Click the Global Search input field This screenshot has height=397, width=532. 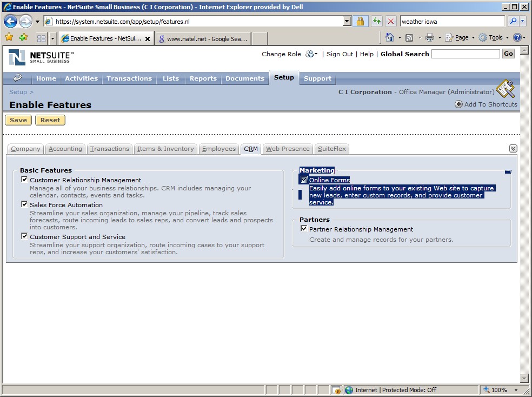click(465, 54)
